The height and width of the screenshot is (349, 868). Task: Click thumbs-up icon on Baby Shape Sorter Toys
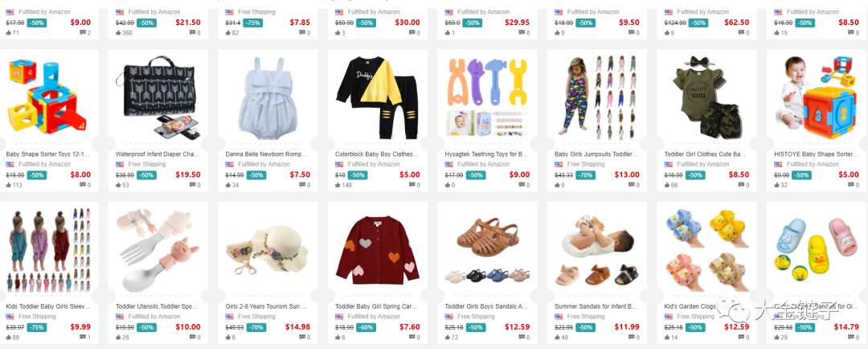point(9,185)
